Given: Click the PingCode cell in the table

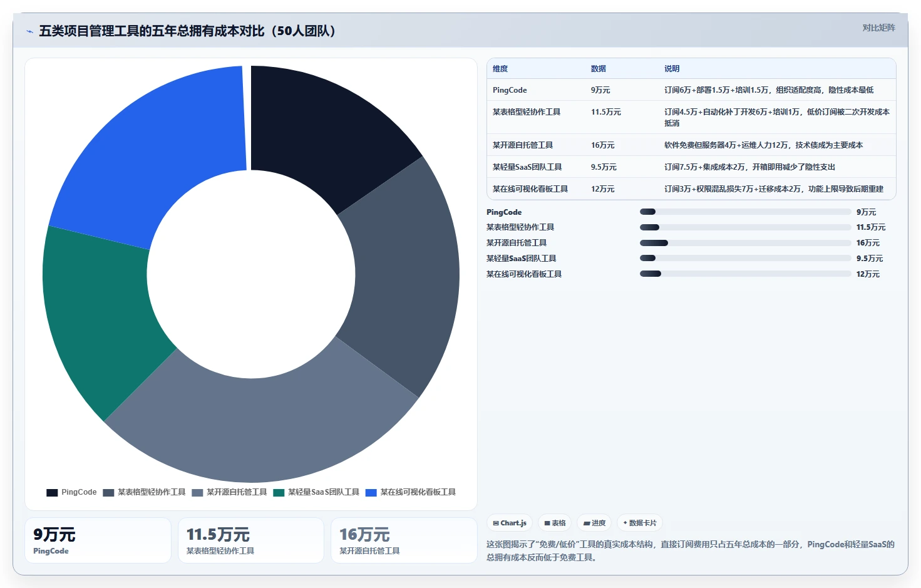Looking at the screenshot, I should 510,90.
